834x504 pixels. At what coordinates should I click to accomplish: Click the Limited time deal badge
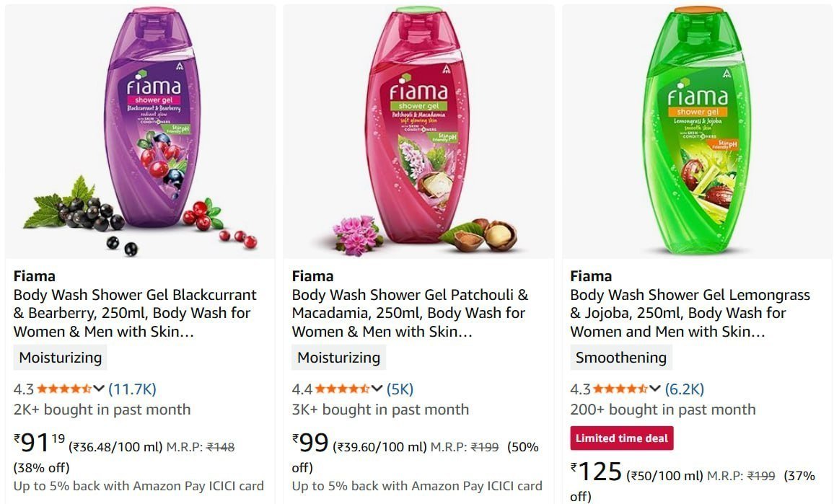click(622, 438)
